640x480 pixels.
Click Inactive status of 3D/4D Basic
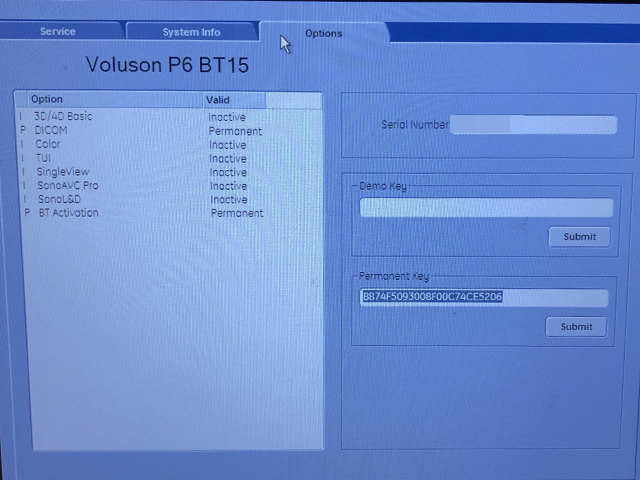pos(227,117)
